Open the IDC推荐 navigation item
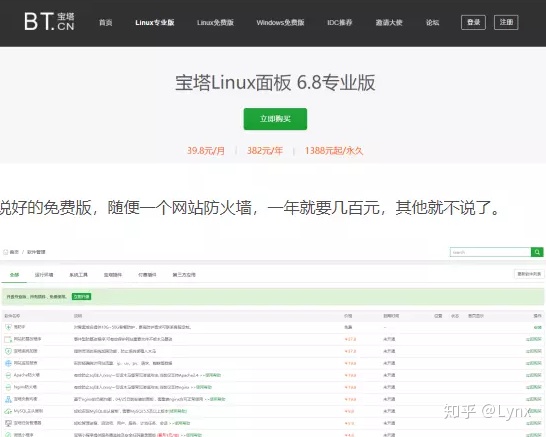 coord(340,23)
